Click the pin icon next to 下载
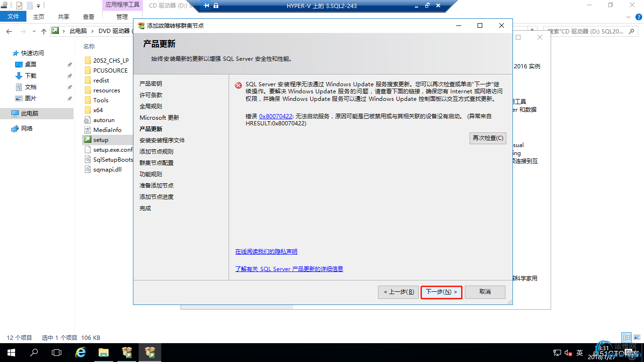 pos(69,76)
